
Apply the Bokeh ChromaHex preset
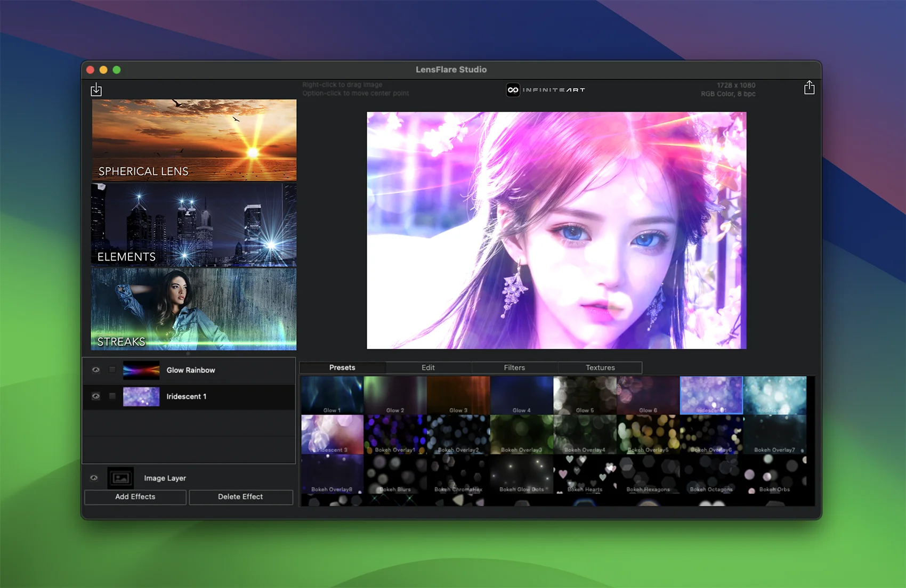458,474
